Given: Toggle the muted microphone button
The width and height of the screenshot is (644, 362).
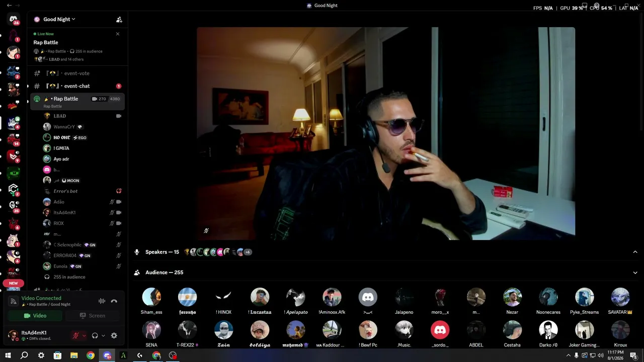Looking at the screenshot, I should point(76,335).
